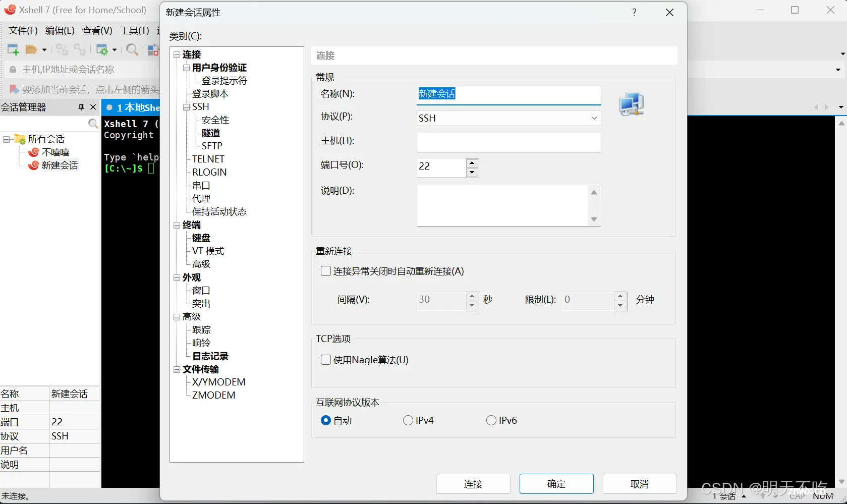Select 保持活动状态 in category tree
847x504 pixels.
pyautogui.click(x=219, y=212)
